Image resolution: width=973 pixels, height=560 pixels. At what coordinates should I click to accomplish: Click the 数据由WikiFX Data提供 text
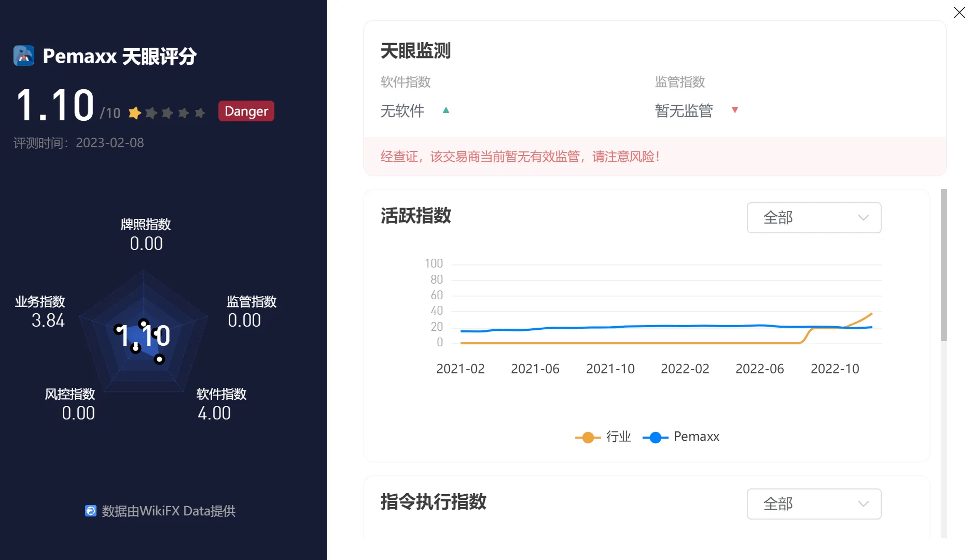pos(169,511)
